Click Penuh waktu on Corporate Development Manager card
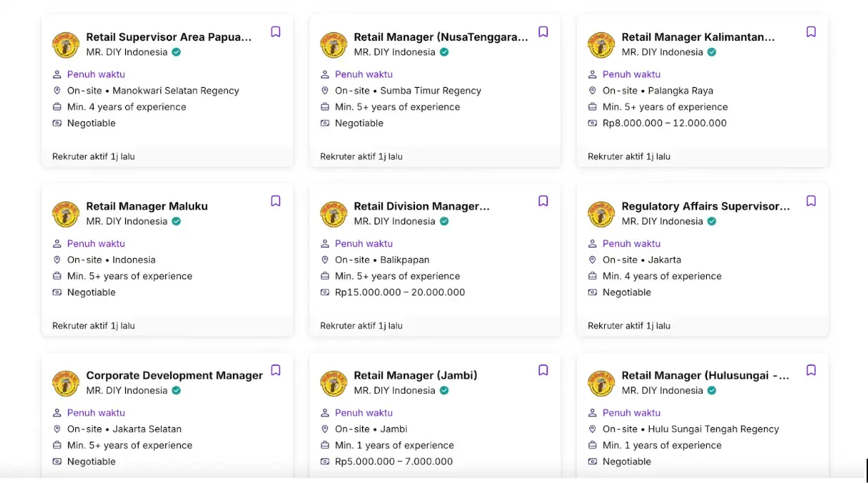The image size is (868, 484). click(96, 413)
